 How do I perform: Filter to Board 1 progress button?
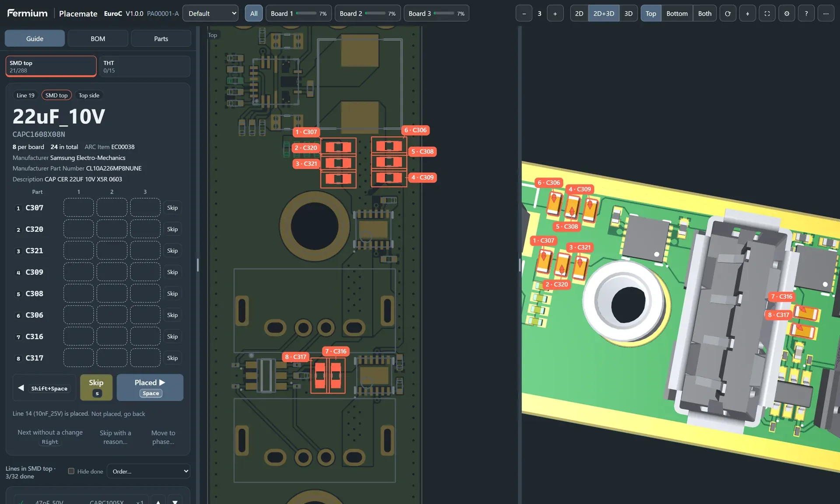tap(299, 14)
